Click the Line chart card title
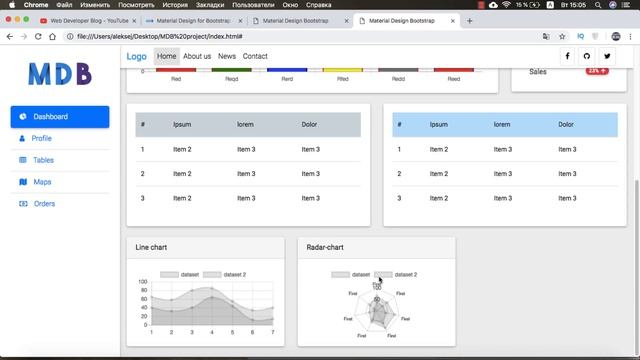The height and width of the screenshot is (360, 640). click(x=151, y=247)
